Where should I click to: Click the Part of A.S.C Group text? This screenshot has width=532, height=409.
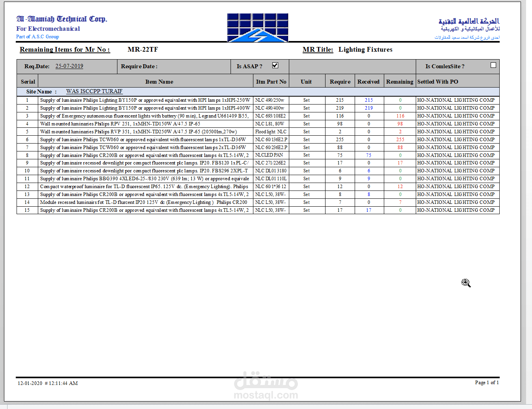pos(37,37)
